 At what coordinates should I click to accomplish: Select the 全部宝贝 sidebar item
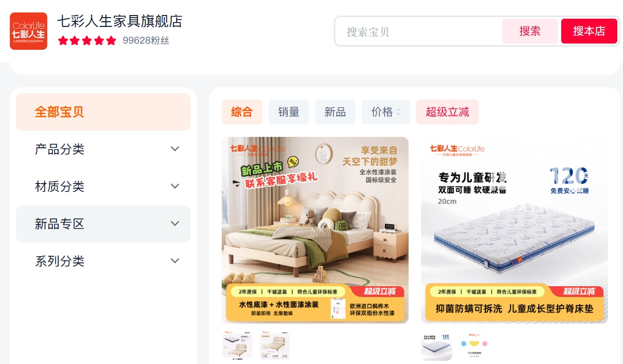(x=103, y=112)
